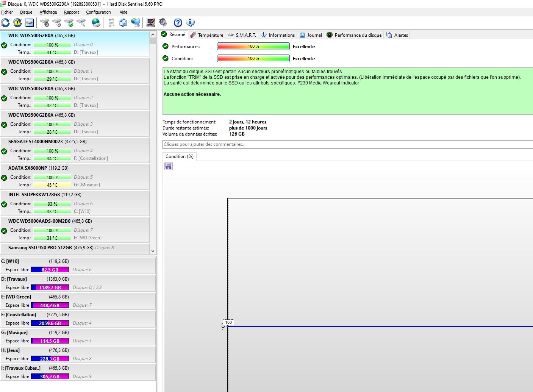Click the disk list scrollbar down arrow
Image resolution: width=533 pixels, height=392 pixels.
pyautogui.click(x=153, y=251)
